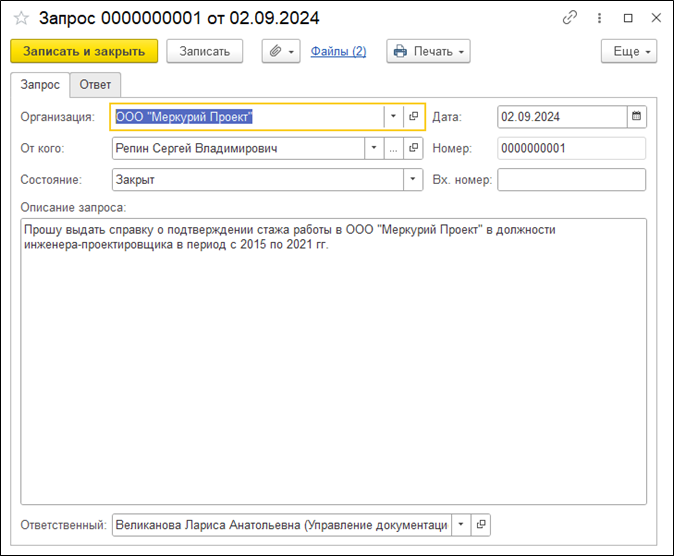Select the Запрос tab
Image resolution: width=674 pixels, height=556 pixels.
coord(40,85)
